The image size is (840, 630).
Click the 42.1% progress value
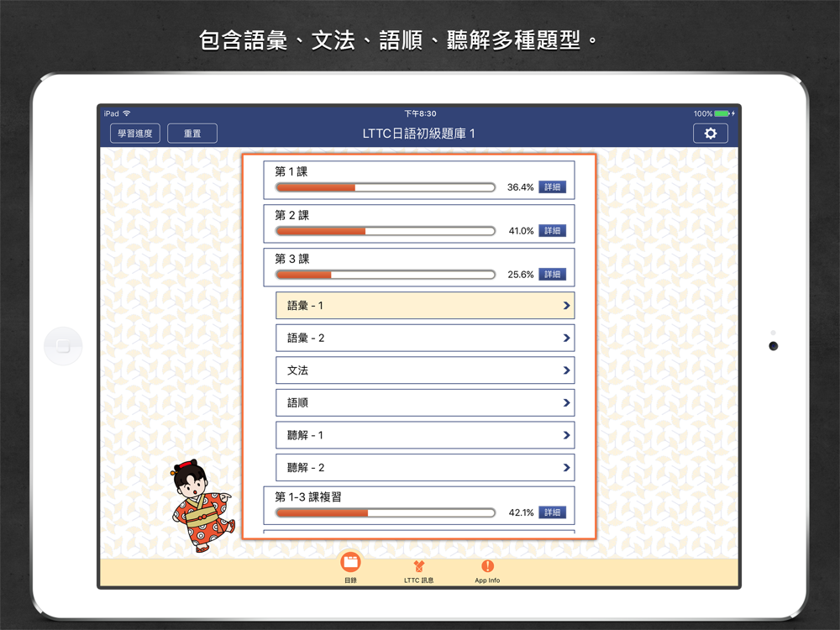coord(521,512)
